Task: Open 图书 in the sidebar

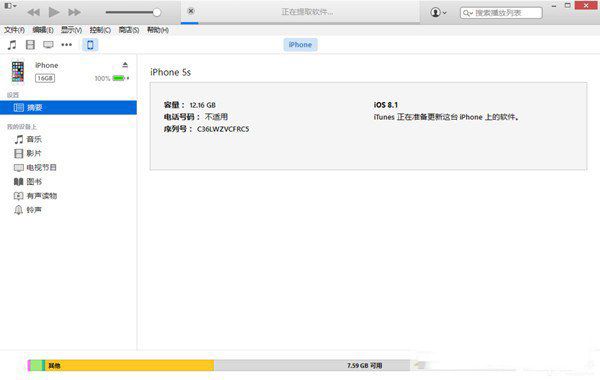Action: (x=28, y=182)
